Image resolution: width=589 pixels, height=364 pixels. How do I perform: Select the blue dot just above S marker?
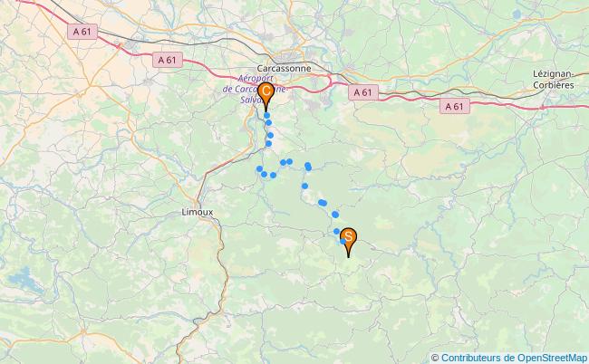click(336, 231)
